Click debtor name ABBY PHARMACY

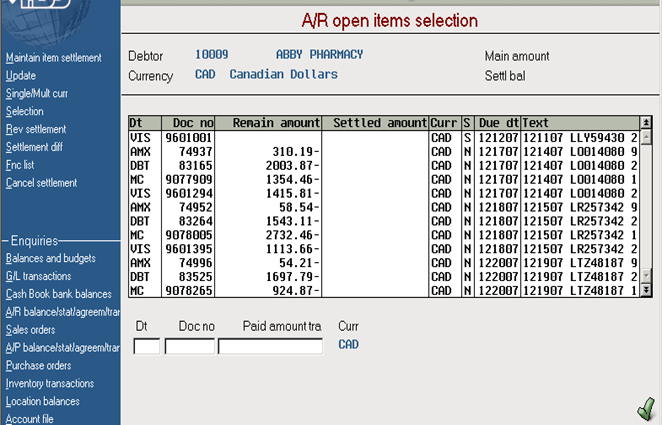(x=320, y=54)
